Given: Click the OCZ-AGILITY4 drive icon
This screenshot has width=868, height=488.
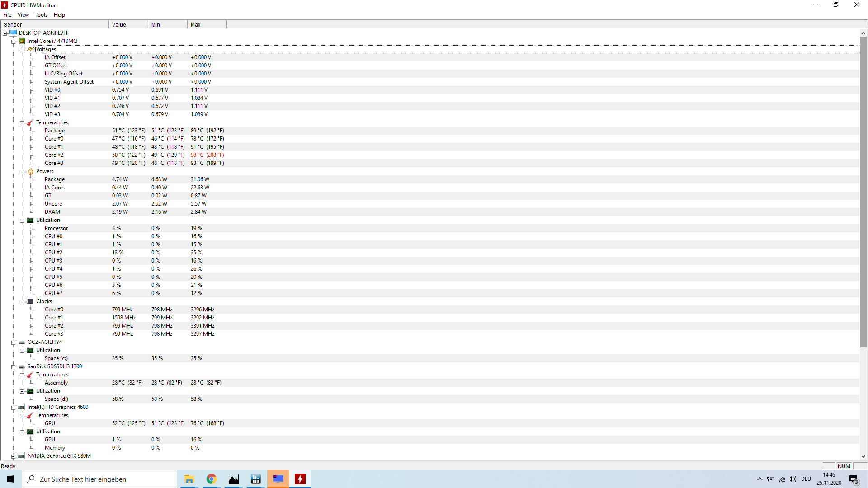Looking at the screenshot, I should (x=22, y=342).
